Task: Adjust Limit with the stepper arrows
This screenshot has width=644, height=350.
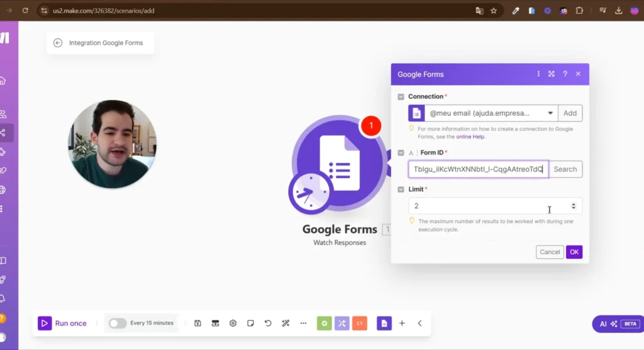Action: point(574,206)
